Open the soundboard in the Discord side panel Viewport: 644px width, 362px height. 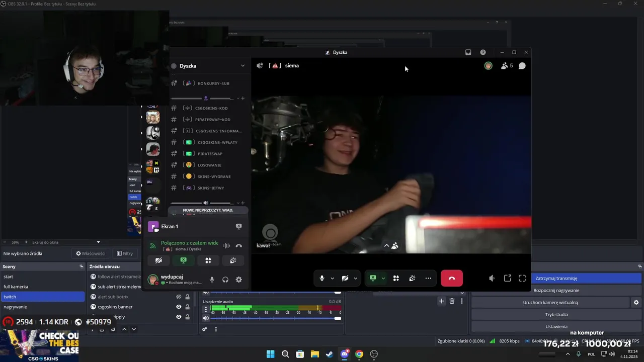(x=233, y=260)
